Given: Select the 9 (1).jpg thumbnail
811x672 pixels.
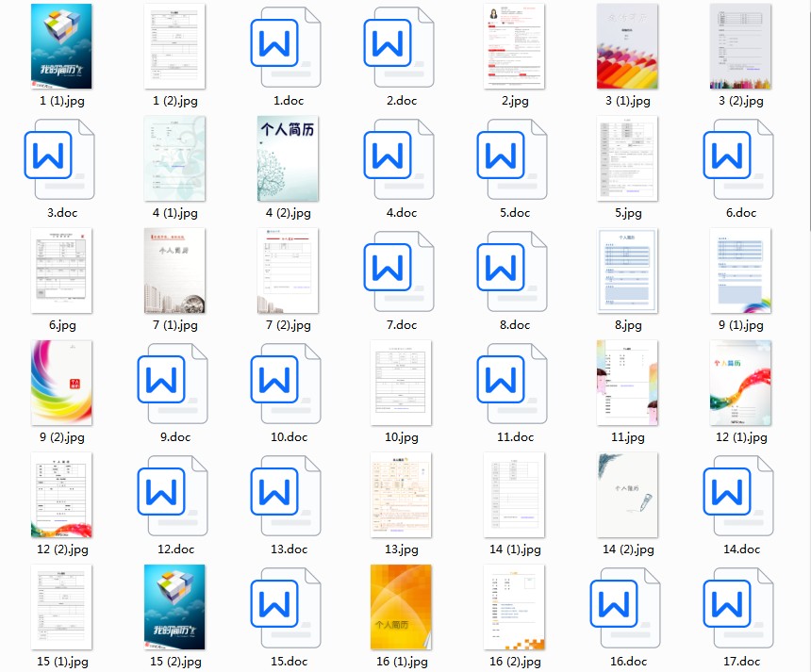Looking at the screenshot, I should point(740,270).
